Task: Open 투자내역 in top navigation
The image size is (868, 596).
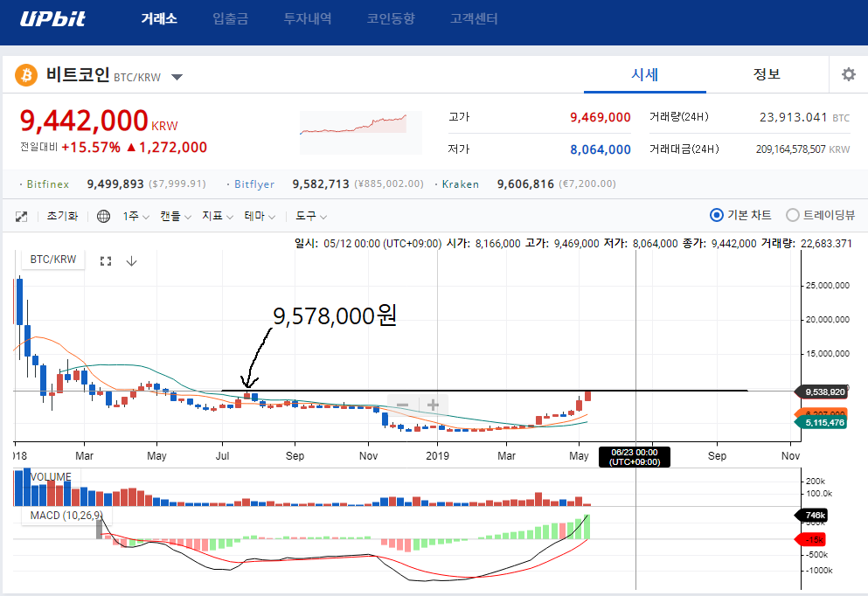Action: coord(307,19)
